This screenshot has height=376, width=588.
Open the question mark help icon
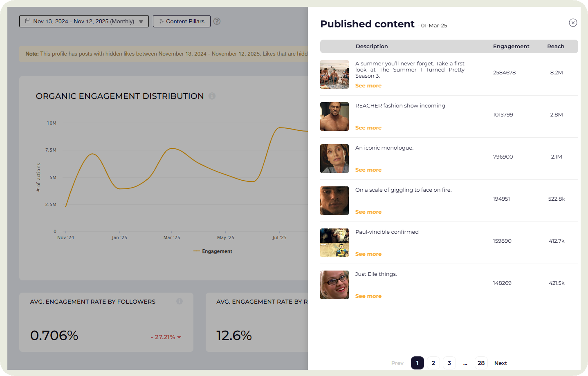[217, 21]
